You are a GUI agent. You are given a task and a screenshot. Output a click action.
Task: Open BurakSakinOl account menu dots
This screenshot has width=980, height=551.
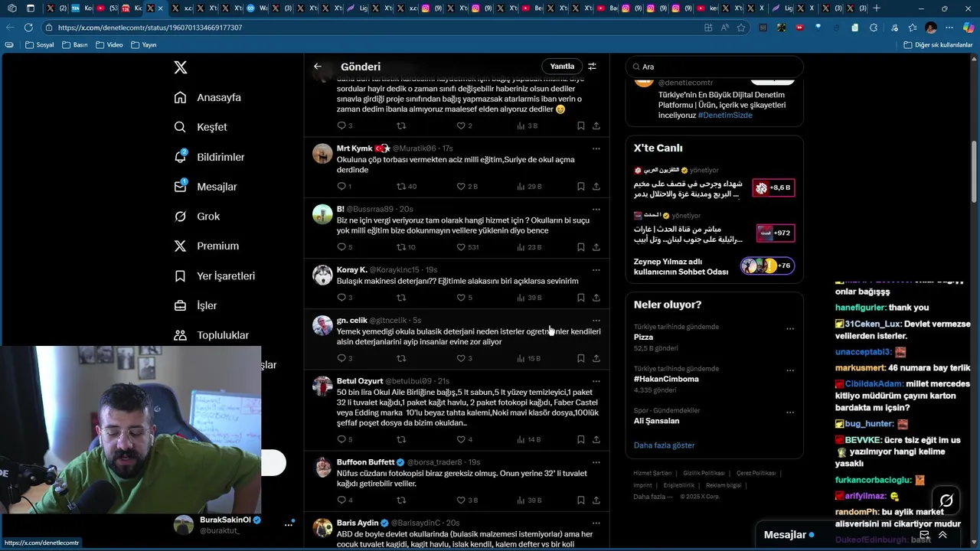[289, 524]
